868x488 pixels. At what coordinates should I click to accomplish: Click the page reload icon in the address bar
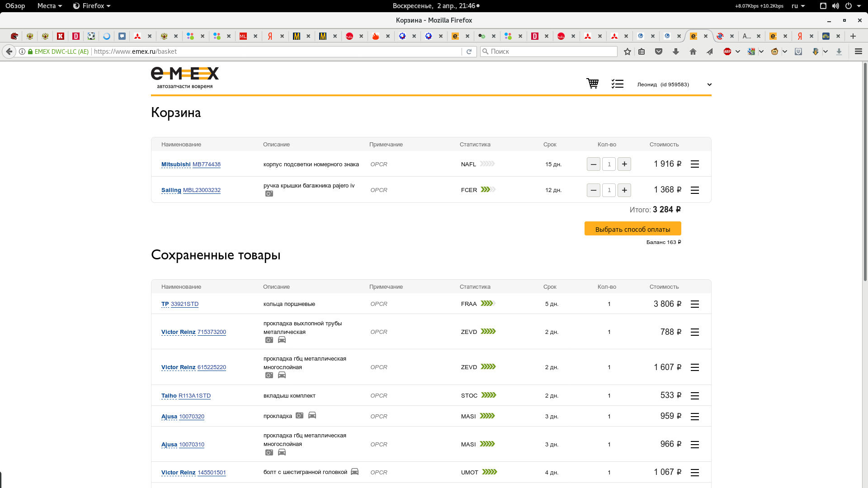[469, 52]
